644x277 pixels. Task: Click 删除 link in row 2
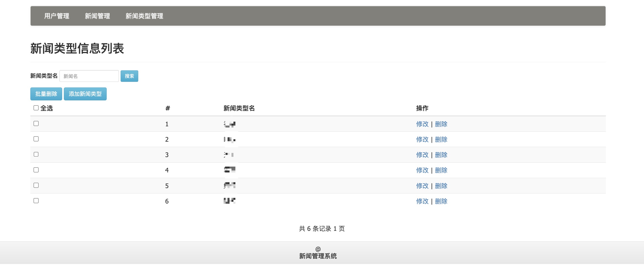441,139
